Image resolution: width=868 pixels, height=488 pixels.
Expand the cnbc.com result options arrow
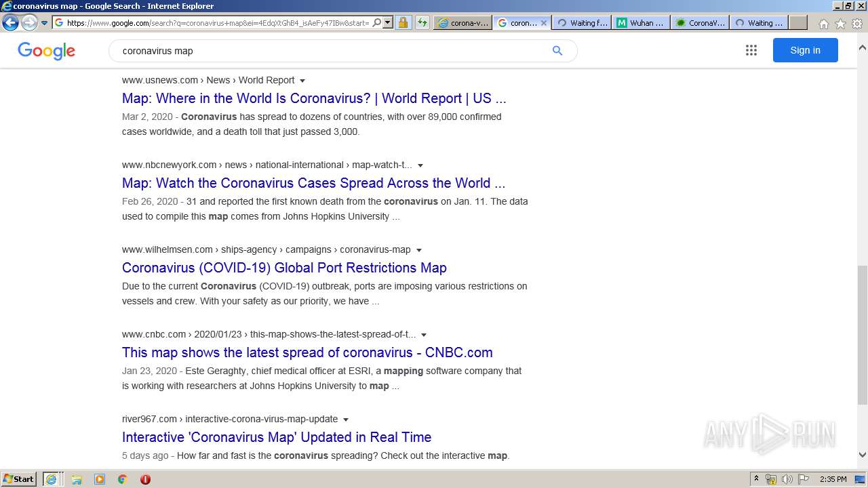point(424,335)
